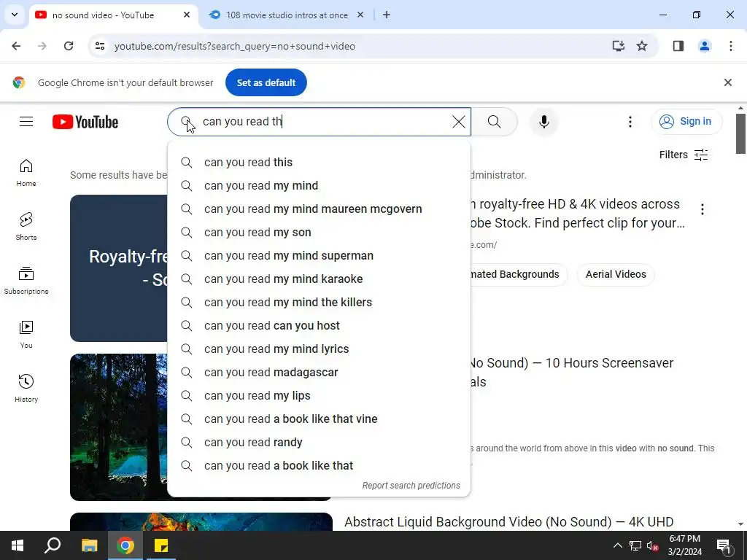Click the muted volume tray icon

pyautogui.click(x=653, y=546)
